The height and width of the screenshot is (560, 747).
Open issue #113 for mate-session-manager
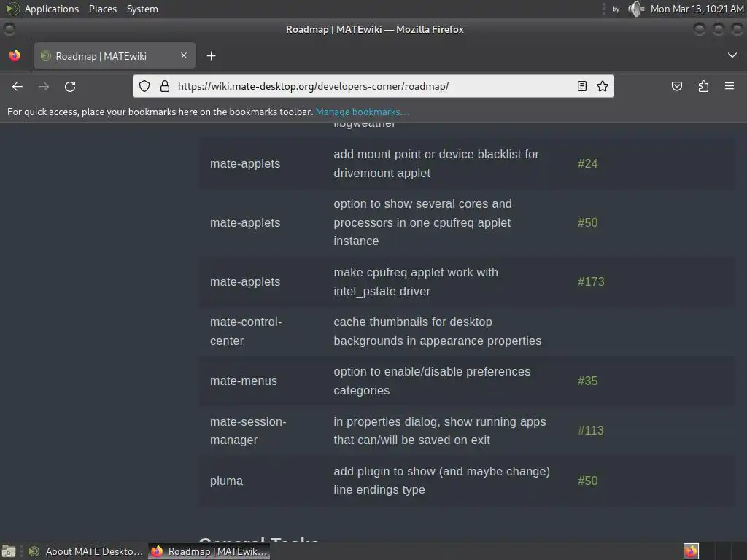click(590, 430)
